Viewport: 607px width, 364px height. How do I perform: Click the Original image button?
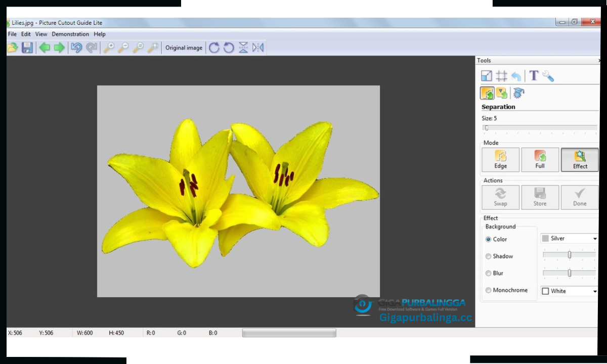tap(184, 48)
